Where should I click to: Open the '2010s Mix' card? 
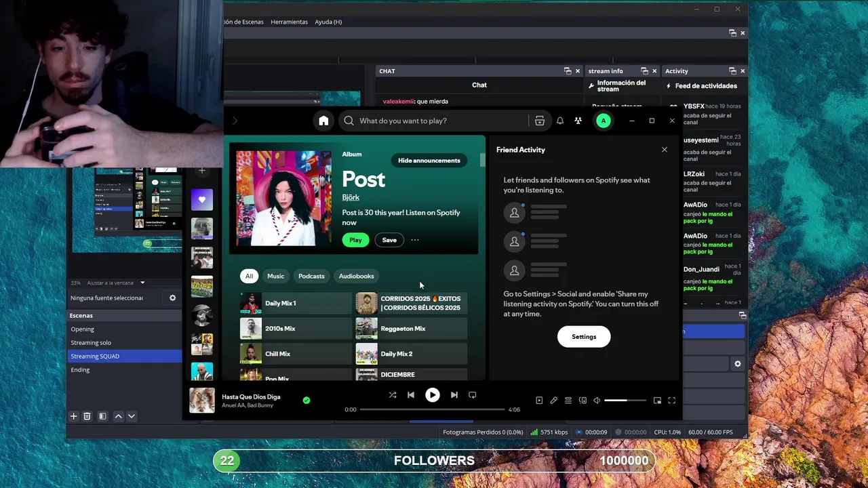pyautogui.click(x=295, y=329)
